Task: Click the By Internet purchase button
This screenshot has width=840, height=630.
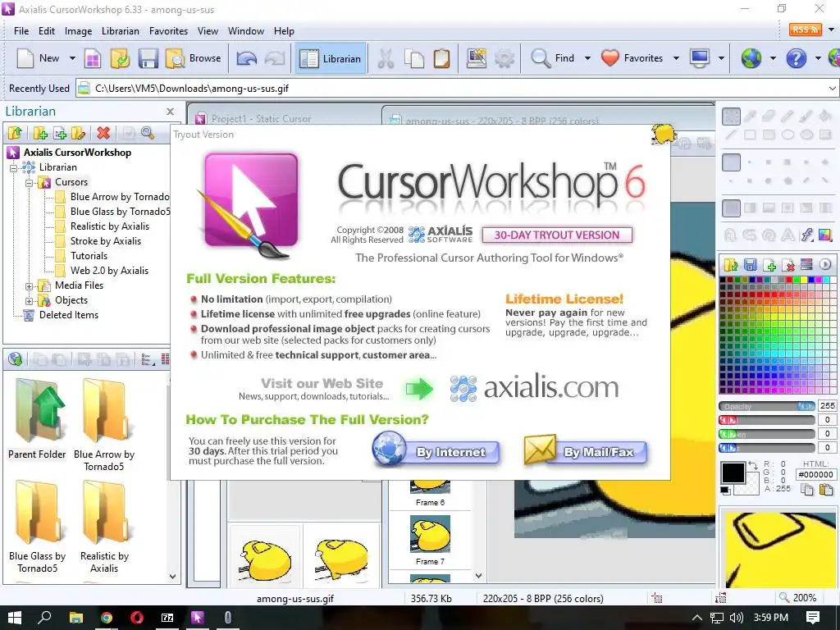Action: point(436,450)
